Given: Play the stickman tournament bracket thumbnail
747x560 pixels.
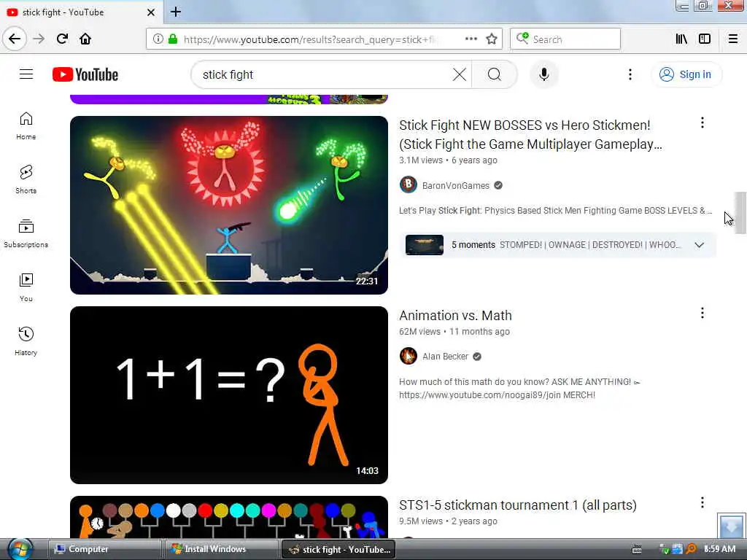Looking at the screenshot, I should (x=229, y=518).
